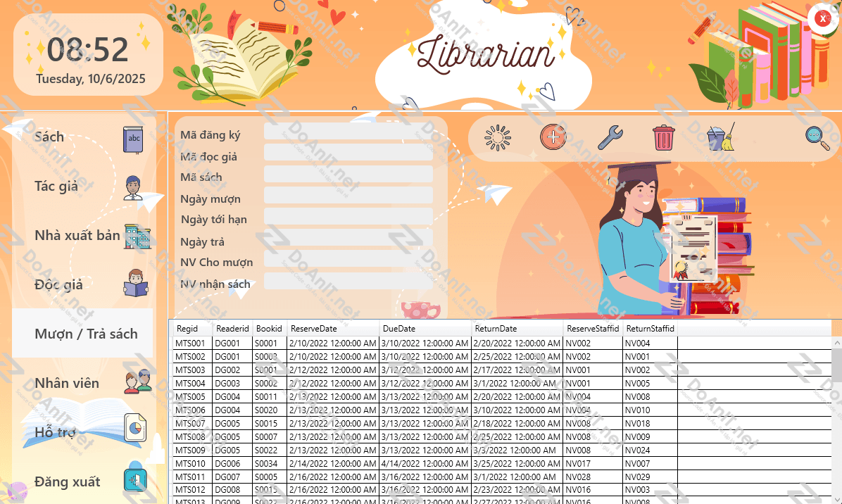Image resolution: width=842 pixels, height=504 pixels.
Task: Click the Mã đăng ký input field
Action: (348, 132)
